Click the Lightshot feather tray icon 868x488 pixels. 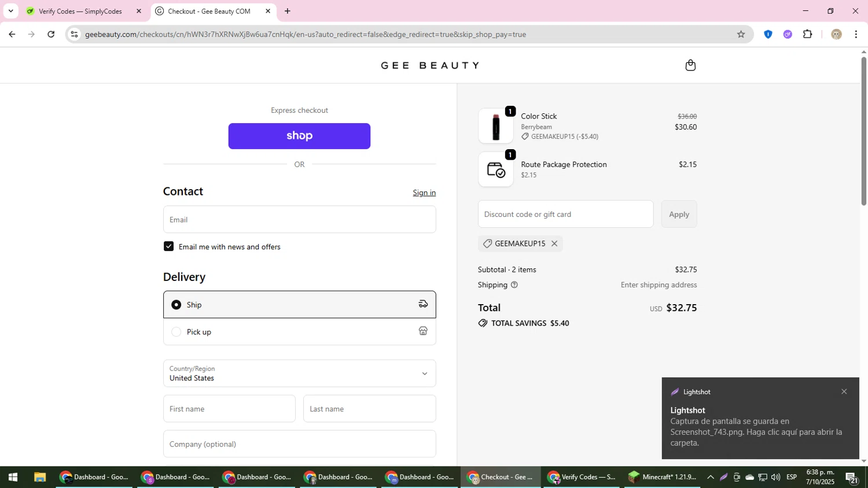pyautogui.click(x=723, y=478)
